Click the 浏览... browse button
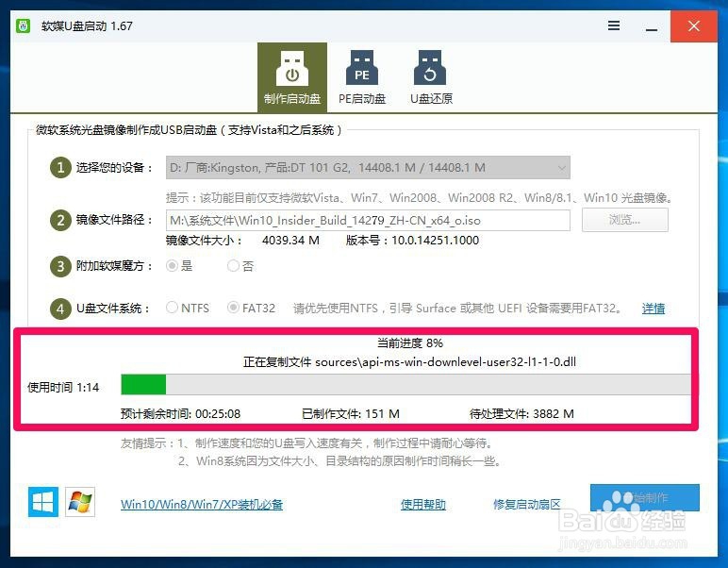The width and height of the screenshot is (728, 568). pos(625,220)
